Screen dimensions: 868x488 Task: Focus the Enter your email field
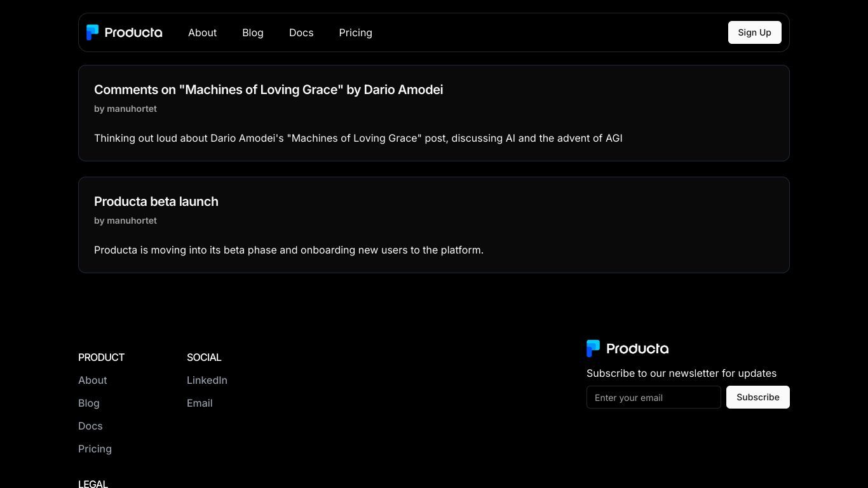coord(654,397)
